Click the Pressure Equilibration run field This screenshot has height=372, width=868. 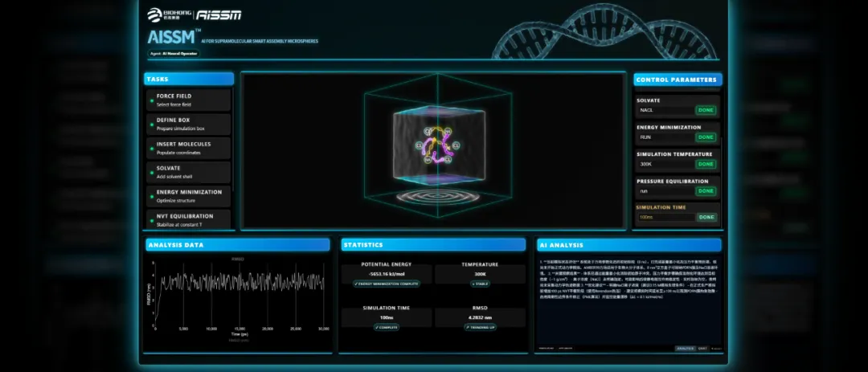(666, 190)
